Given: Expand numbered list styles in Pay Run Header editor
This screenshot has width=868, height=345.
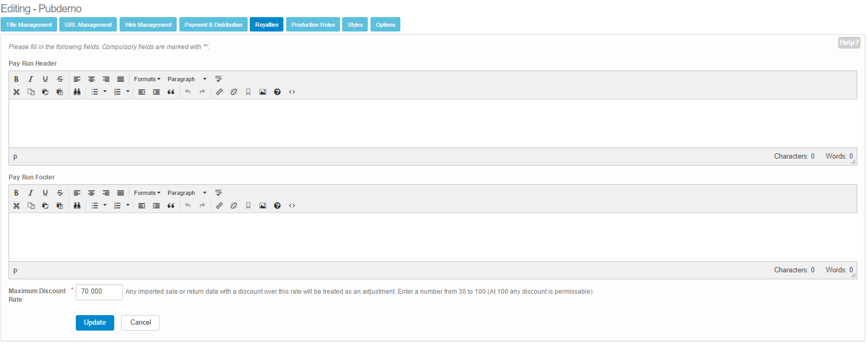Looking at the screenshot, I should point(128,92).
